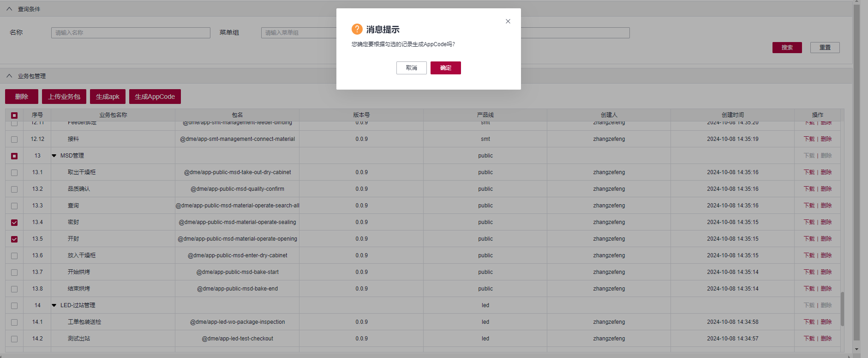Close the 消息提示 dialog with X icon
This screenshot has height=358, width=868.
(x=508, y=21)
